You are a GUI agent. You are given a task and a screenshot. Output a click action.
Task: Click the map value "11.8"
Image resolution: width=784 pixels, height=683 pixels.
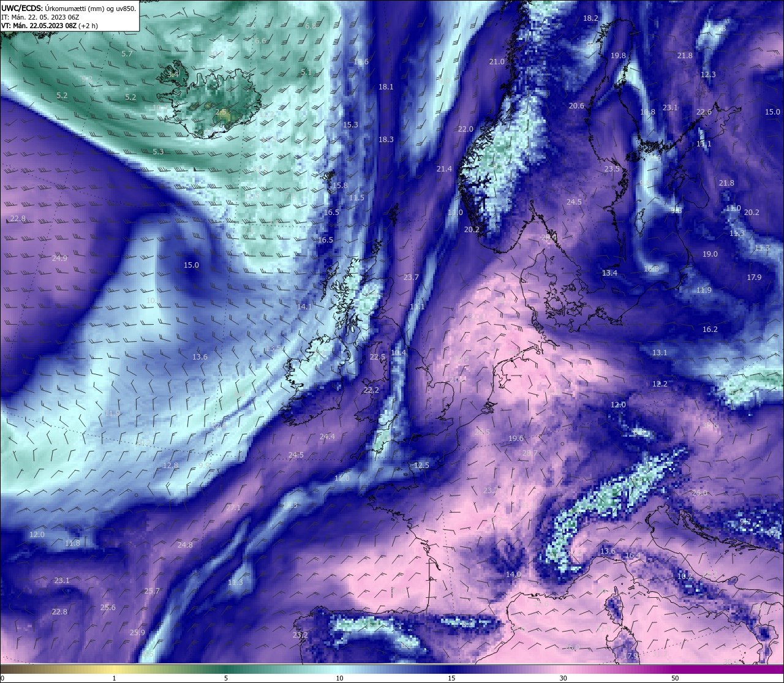pos(72,543)
